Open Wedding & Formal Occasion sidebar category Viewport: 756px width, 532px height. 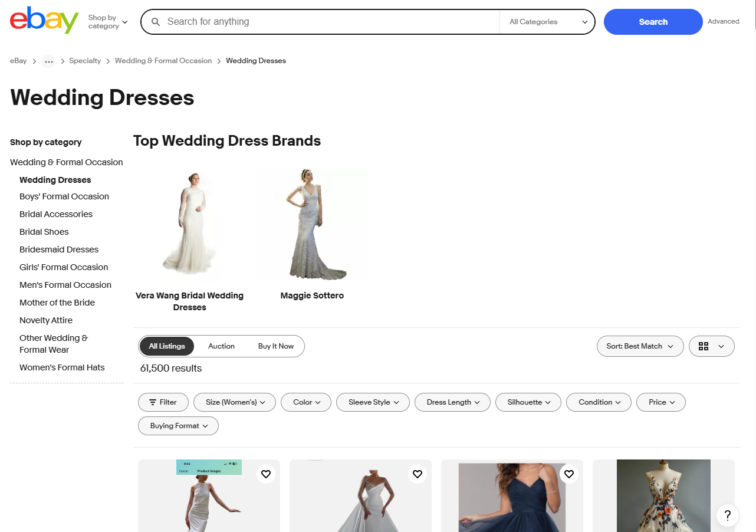67,162
